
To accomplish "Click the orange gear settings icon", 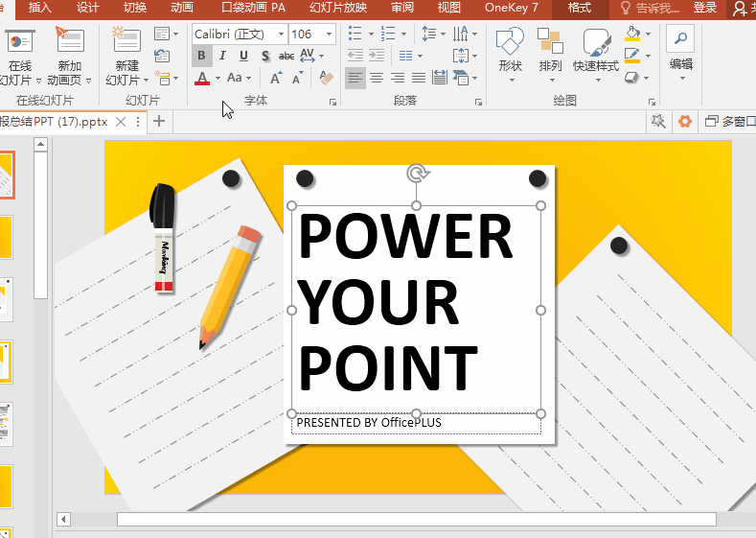I will pos(685,121).
